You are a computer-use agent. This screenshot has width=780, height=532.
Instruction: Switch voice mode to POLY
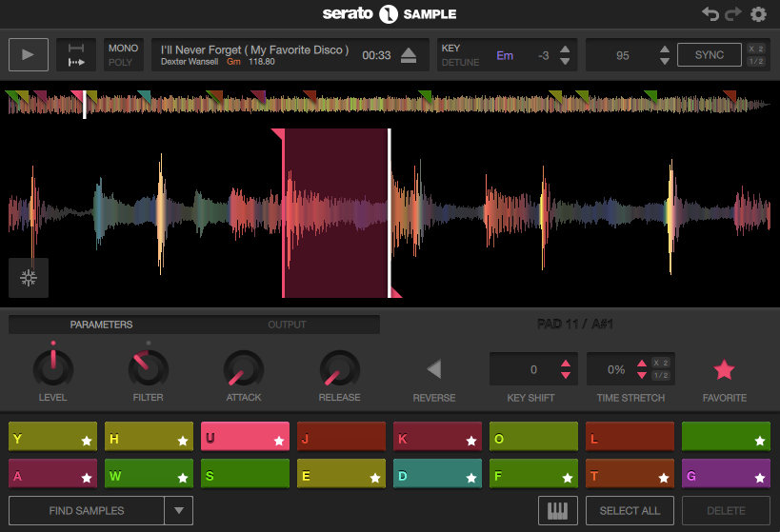click(x=120, y=62)
